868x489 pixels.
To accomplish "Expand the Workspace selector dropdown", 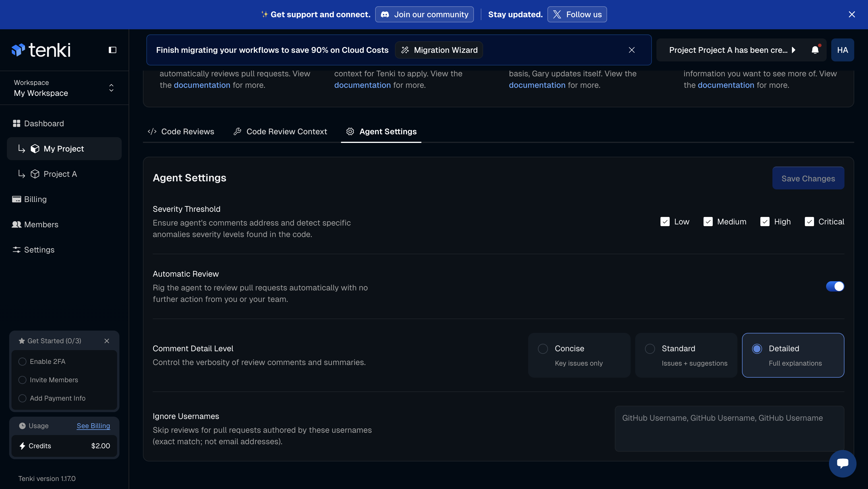I will [111, 88].
